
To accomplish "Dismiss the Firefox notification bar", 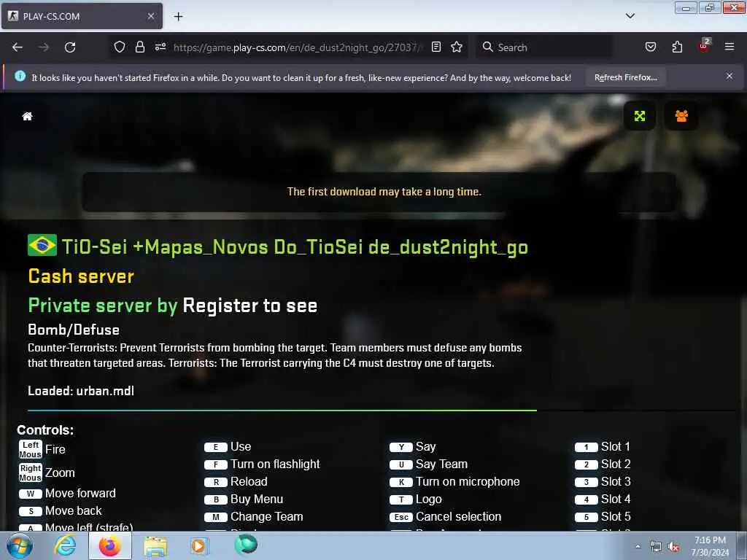I will (x=729, y=77).
